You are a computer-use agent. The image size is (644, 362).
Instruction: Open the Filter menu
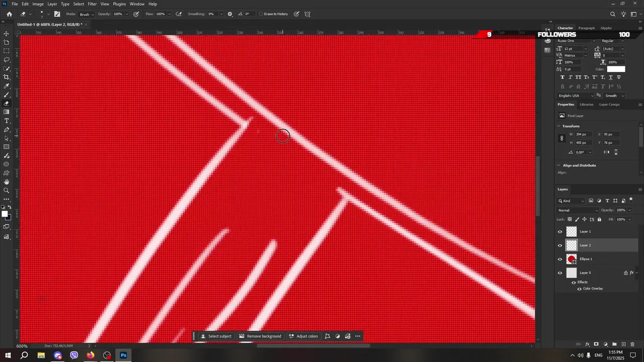(92, 4)
